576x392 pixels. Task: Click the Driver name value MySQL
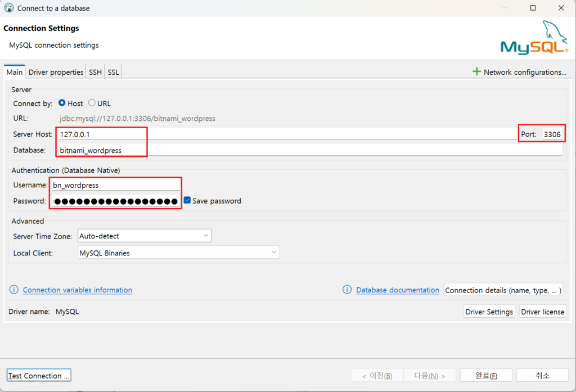[x=67, y=312]
